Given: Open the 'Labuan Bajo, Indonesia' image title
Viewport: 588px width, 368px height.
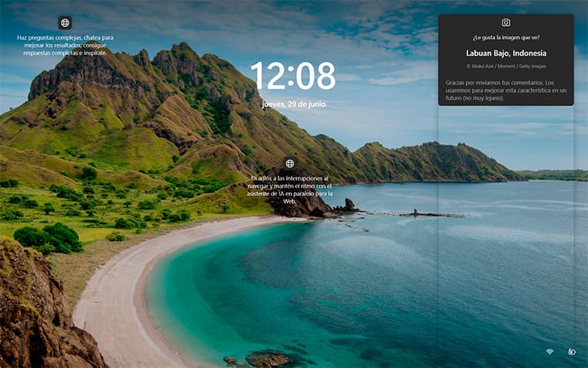Looking at the screenshot, I should [506, 53].
